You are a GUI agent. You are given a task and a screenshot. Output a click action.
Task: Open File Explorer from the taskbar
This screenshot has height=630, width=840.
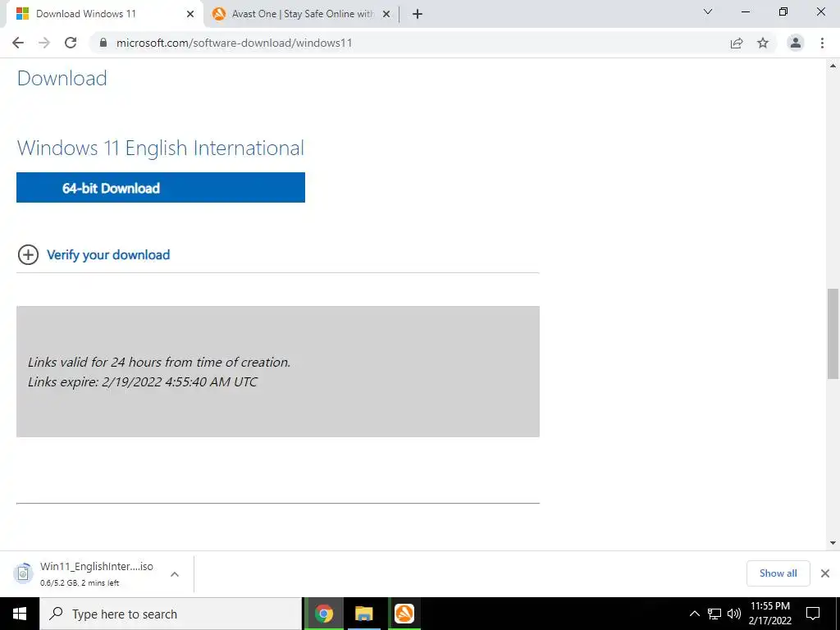click(363, 614)
